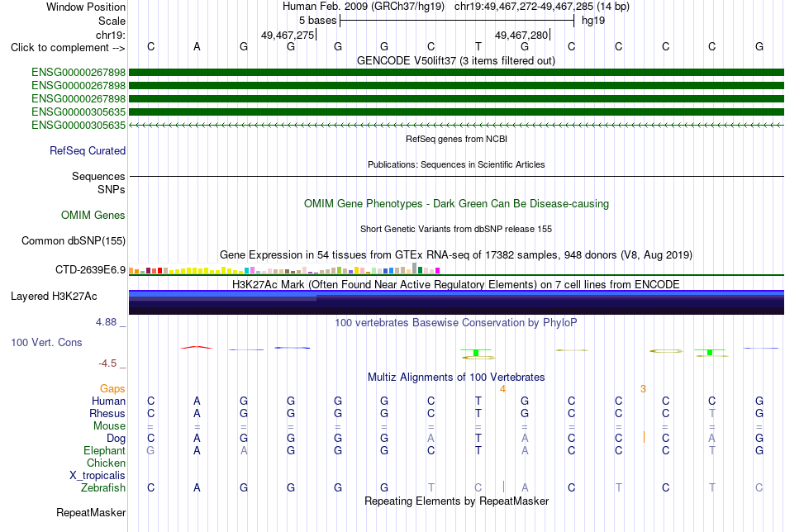Open 'Multiz Alignments of 100 Vertebrates' title

coord(456,377)
